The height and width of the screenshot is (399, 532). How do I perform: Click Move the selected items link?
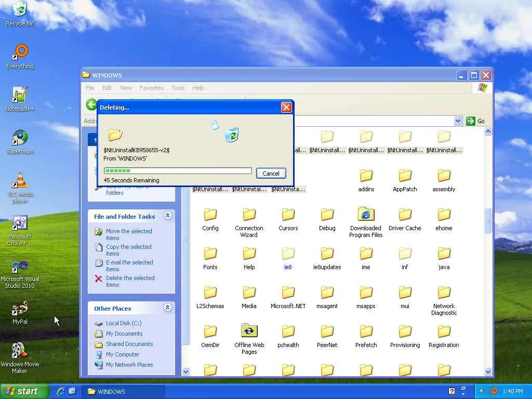pos(129,234)
